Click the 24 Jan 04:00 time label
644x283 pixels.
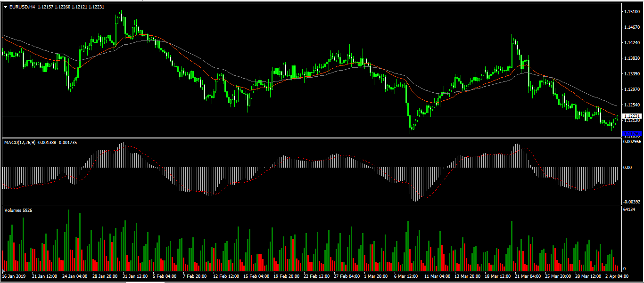click(x=75, y=276)
